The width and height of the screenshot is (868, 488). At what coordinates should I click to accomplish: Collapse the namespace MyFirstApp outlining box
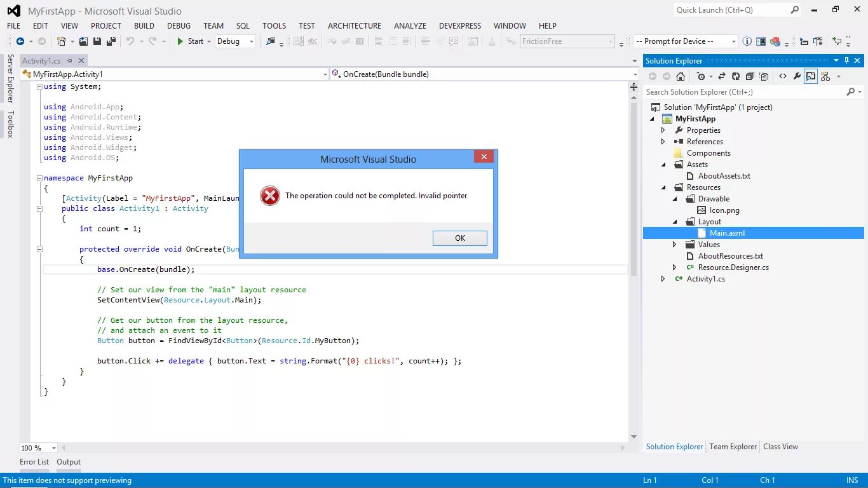pyautogui.click(x=39, y=178)
